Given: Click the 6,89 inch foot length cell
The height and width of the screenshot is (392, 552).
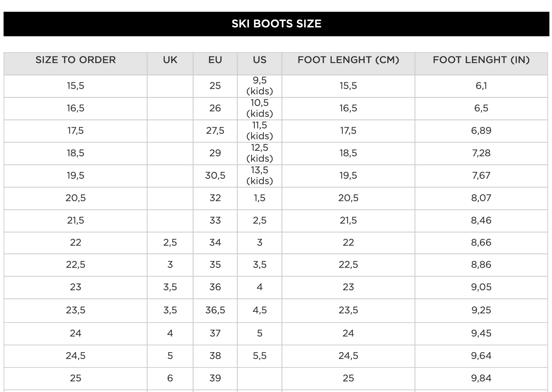Looking at the screenshot, I should tap(481, 131).
